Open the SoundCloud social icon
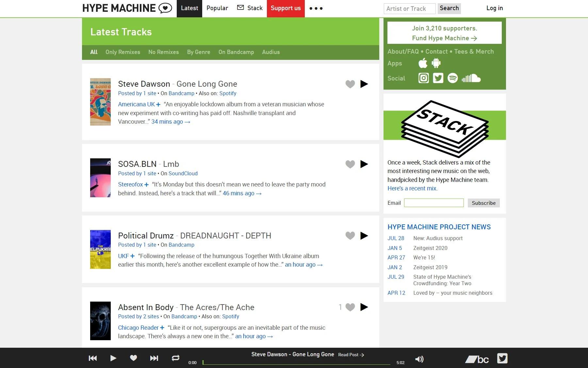Viewport: 588px width, 368px height. [x=471, y=78]
